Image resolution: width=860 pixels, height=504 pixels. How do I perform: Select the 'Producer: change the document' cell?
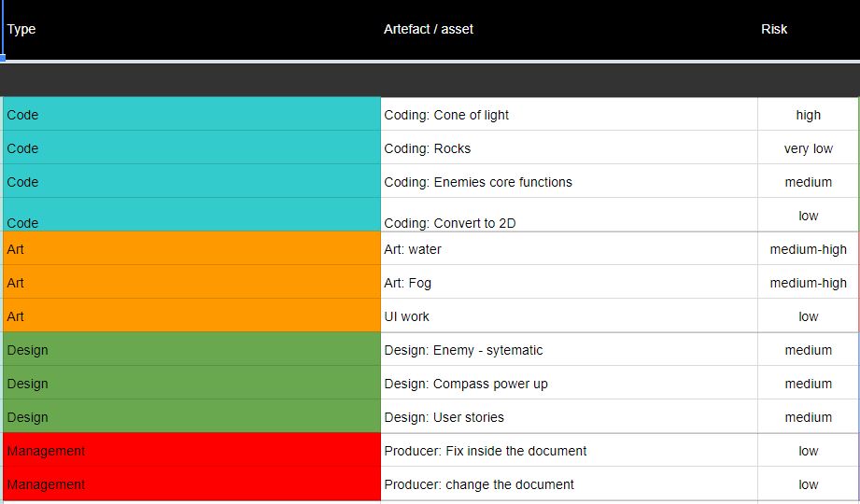tap(568, 484)
